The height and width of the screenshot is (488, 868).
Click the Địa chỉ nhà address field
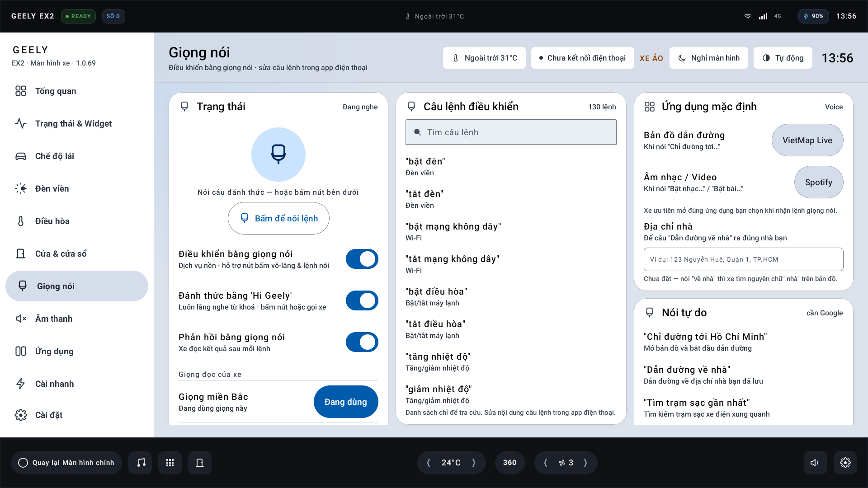click(744, 259)
